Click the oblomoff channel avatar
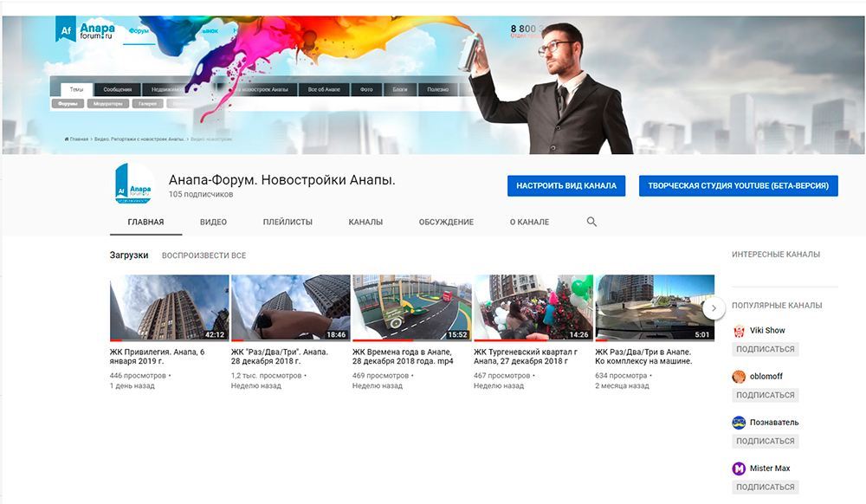The height and width of the screenshot is (504, 866). point(739,377)
